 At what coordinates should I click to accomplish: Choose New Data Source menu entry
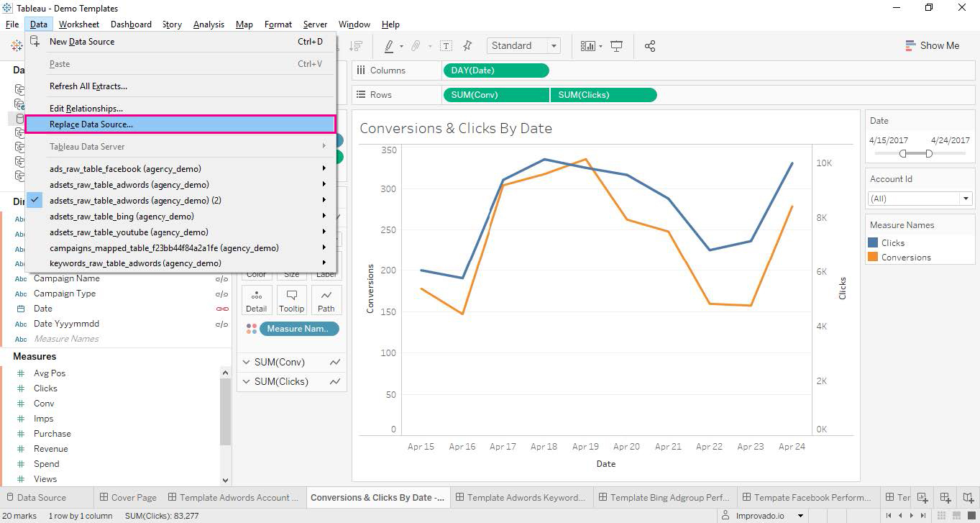point(180,42)
